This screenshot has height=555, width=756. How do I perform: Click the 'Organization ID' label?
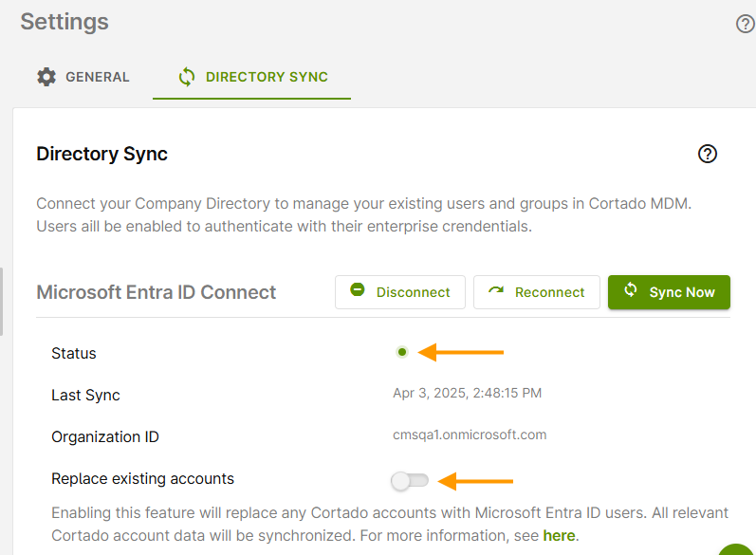click(105, 436)
